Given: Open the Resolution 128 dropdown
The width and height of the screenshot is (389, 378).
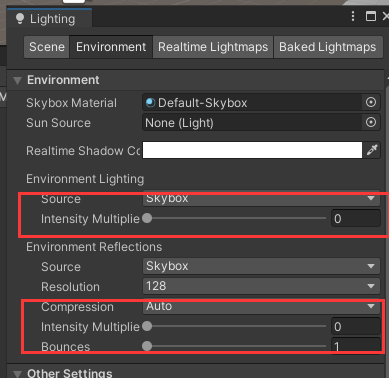Looking at the screenshot, I should tap(261, 286).
